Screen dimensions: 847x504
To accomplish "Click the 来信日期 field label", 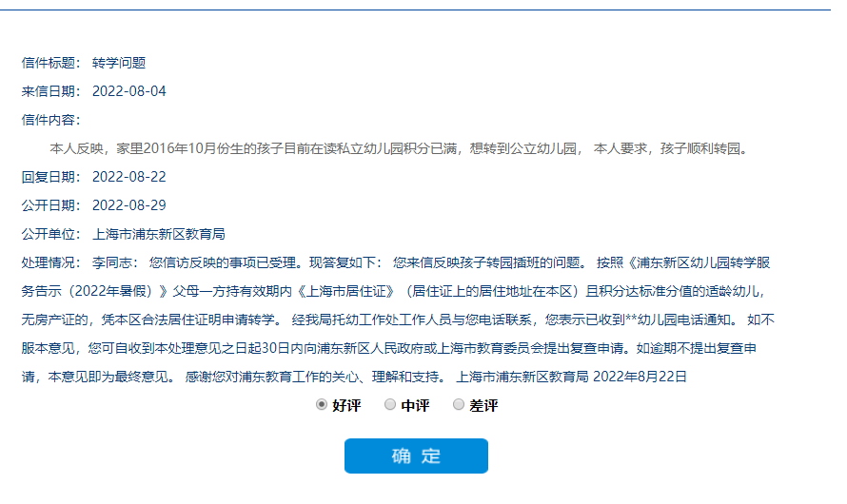I will click(x=51, y=91).
